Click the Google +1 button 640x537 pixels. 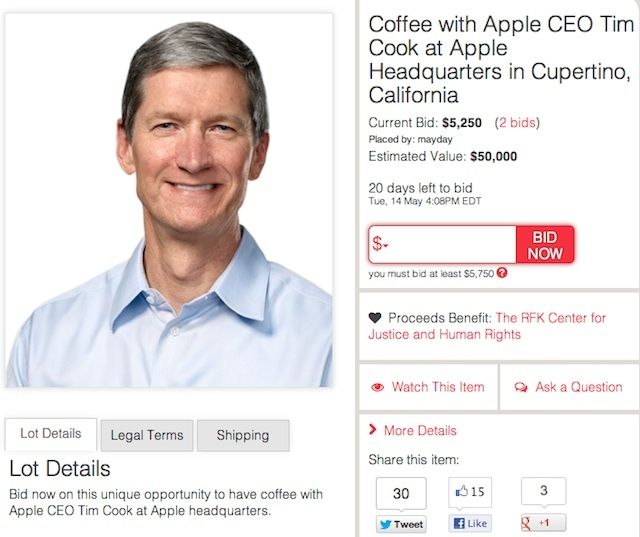click(543, 523)
